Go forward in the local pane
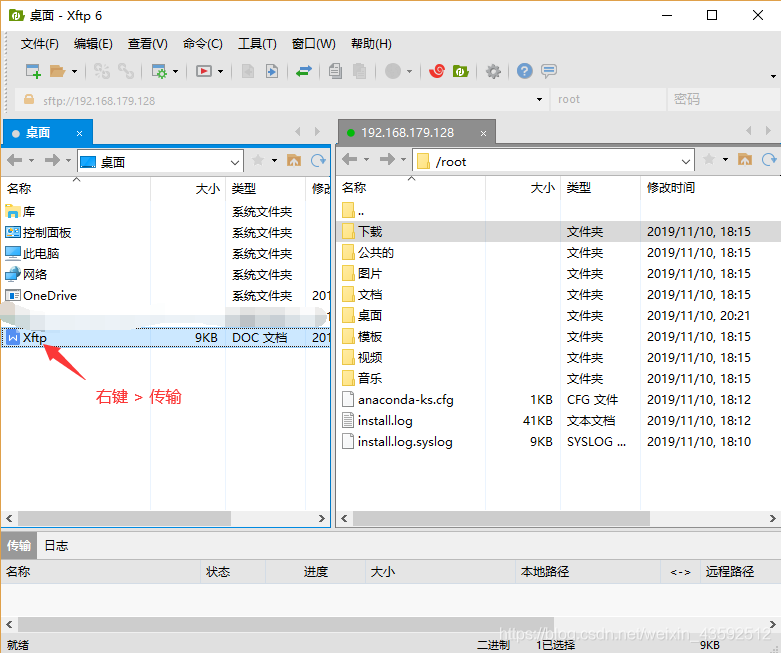Screen dimensions: 781x653 pos(52,160)
